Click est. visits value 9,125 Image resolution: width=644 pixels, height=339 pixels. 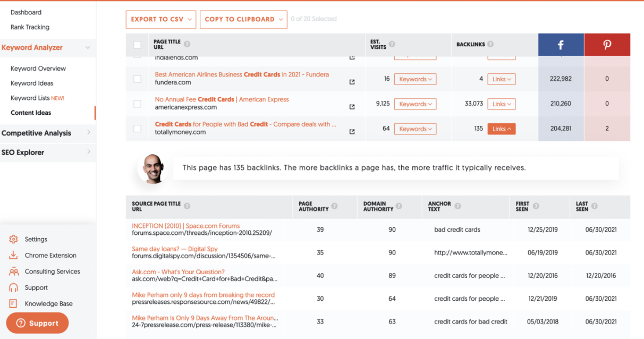383,104
